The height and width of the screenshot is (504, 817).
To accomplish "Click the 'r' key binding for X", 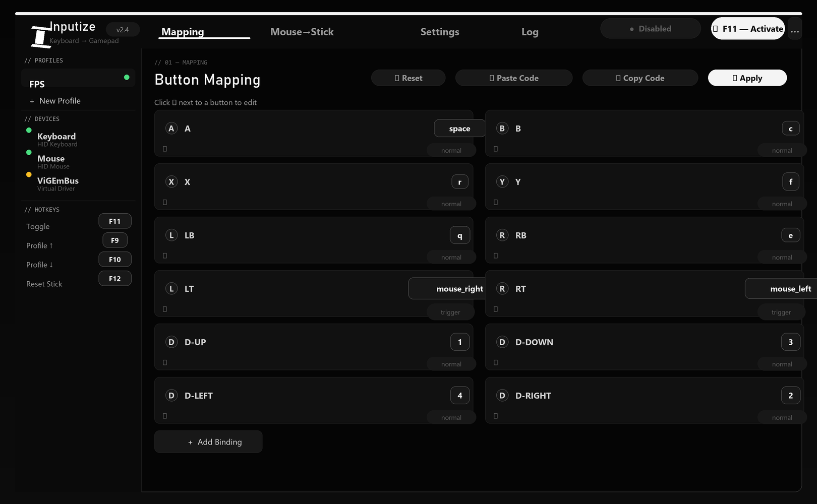I will pos(460,182).
